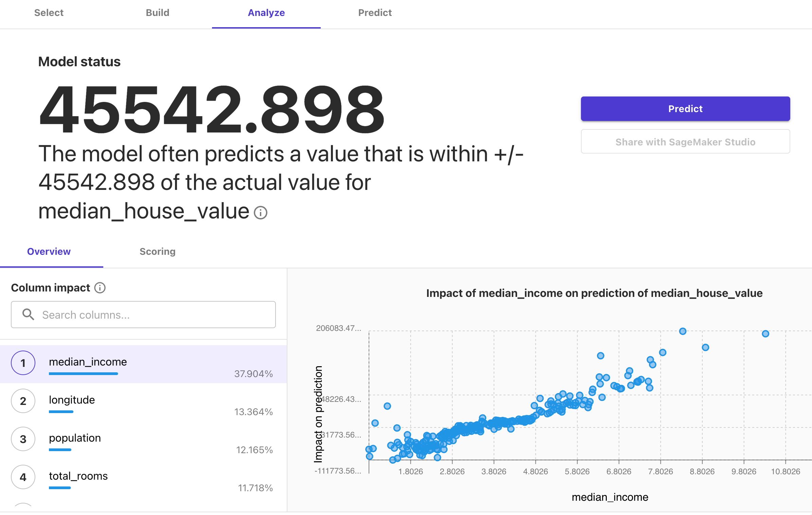Click the large 45542.898 score
Screen dimensions: 812x515
tap(212, 109)
